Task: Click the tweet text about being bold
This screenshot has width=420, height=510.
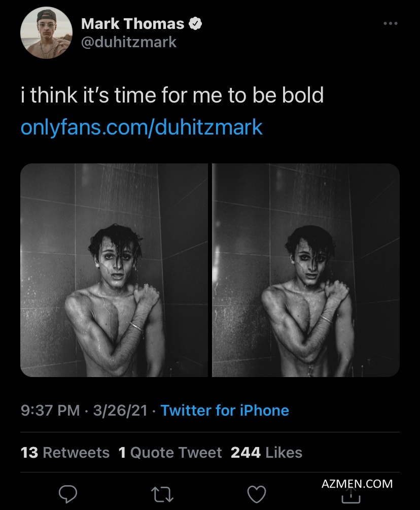Action: [172, 95]
